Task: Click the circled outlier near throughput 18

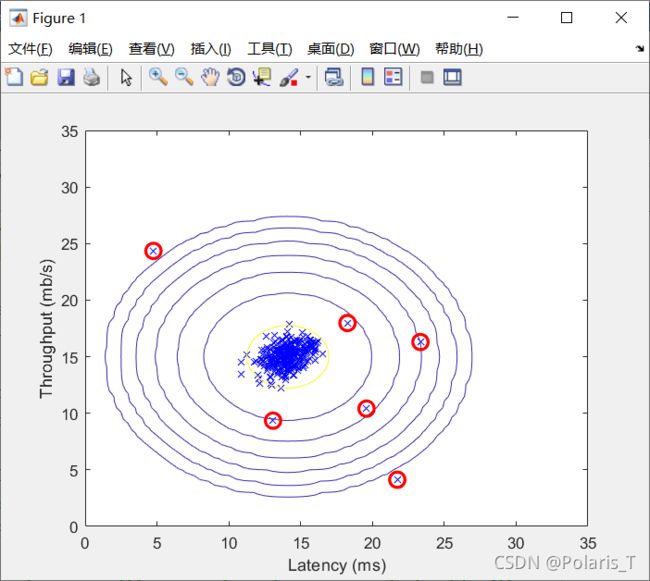Action: [347, 323]
